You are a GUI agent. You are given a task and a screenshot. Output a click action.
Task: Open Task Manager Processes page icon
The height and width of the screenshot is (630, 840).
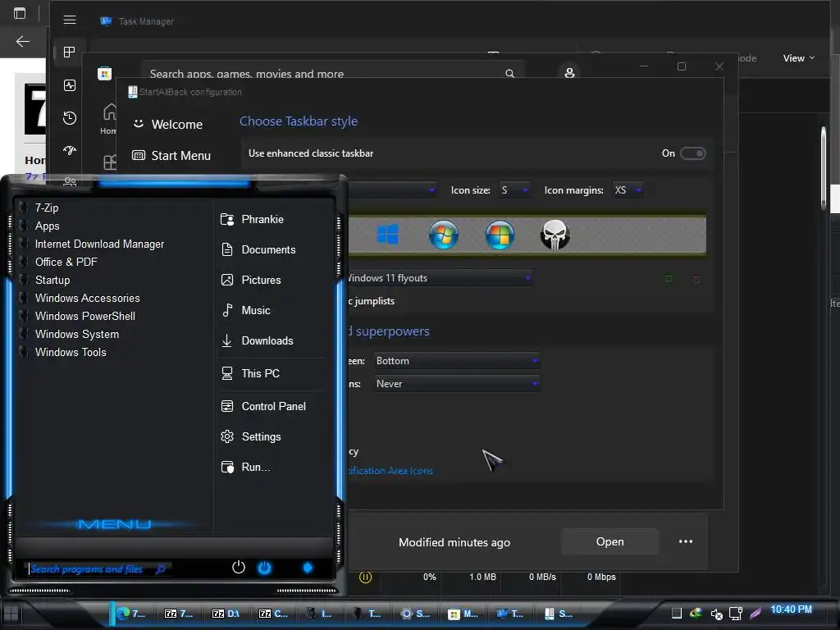click(69, 52)
